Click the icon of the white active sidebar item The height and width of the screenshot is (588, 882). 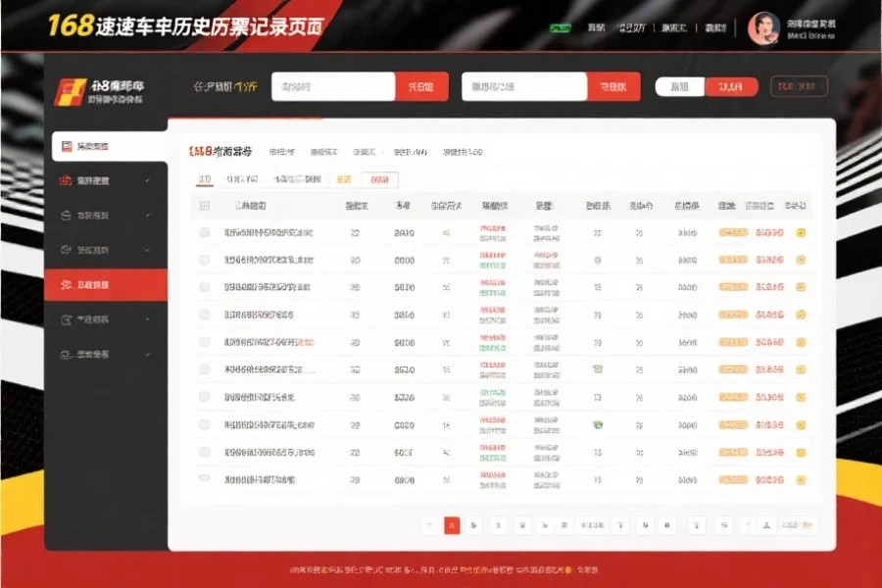67,146
